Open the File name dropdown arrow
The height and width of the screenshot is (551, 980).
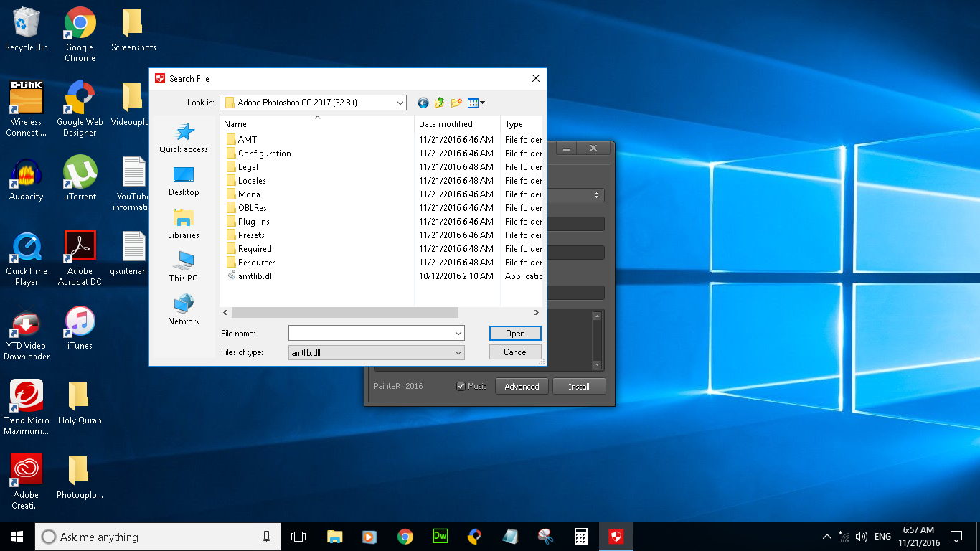[458, 334]
